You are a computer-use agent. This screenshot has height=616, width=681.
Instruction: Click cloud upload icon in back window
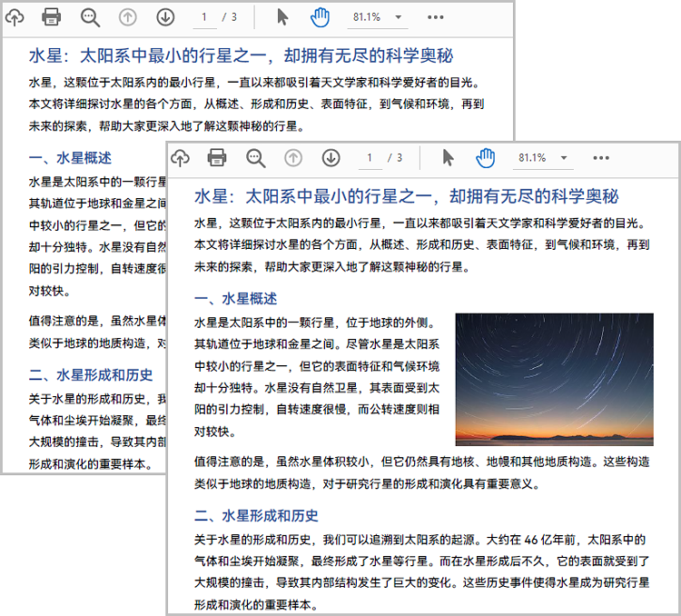[15, 17]
